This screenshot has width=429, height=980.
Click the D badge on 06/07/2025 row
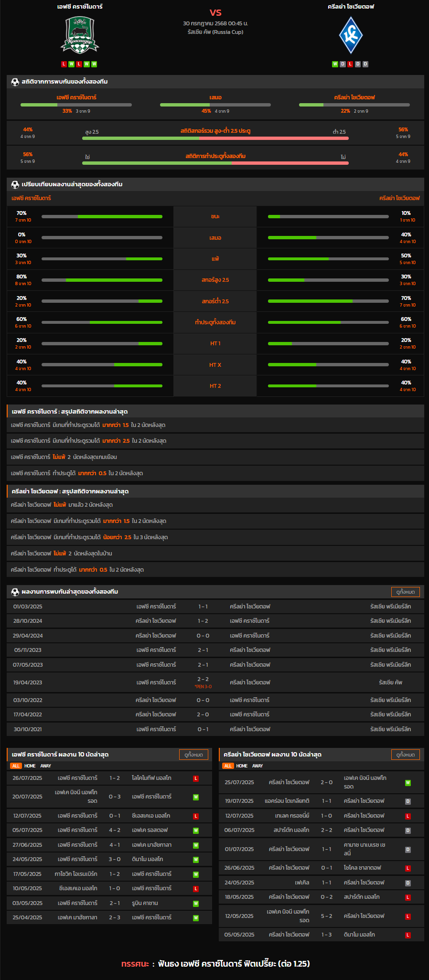[408, 831]
